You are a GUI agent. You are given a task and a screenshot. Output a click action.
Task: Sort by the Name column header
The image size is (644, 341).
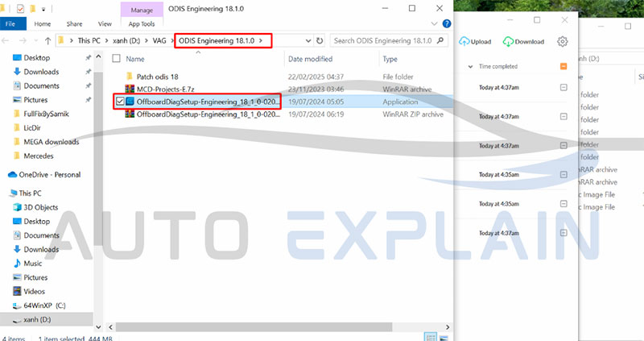pos(135,59)
